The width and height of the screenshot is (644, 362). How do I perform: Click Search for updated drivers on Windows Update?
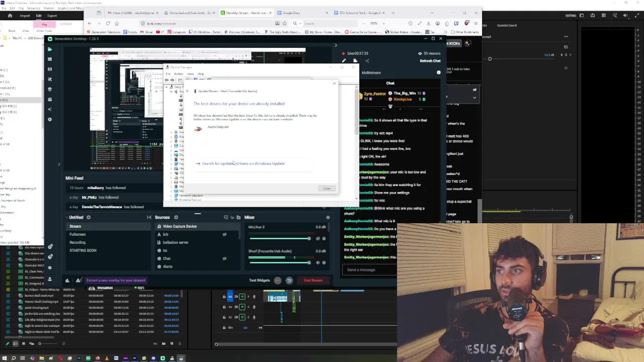tap(243, 163)
